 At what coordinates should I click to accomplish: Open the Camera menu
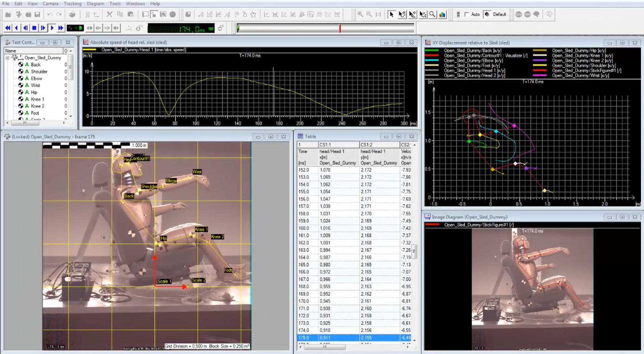[50, 3]
